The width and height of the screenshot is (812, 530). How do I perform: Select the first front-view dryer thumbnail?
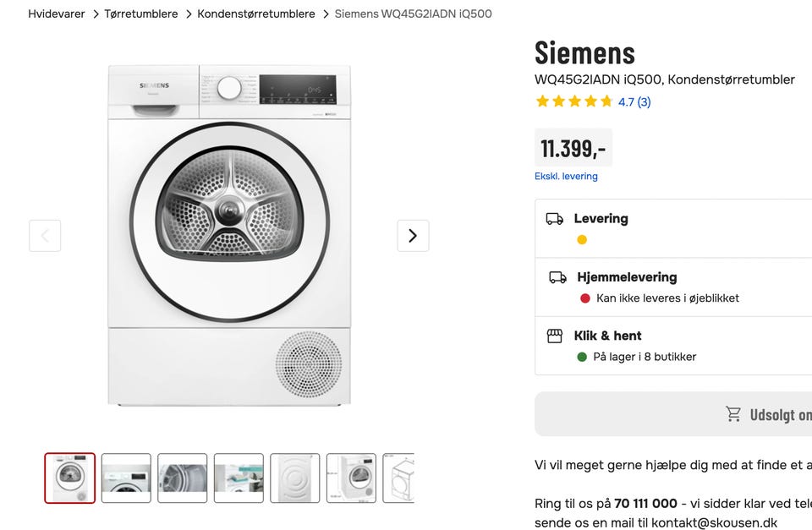(70, 478)
